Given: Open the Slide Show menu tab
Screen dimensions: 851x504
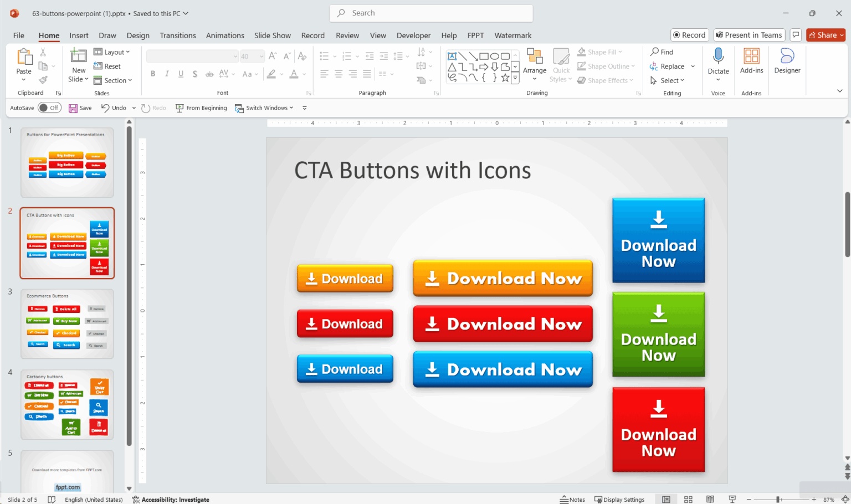Looking at the screenshot, I should point(272,35).
